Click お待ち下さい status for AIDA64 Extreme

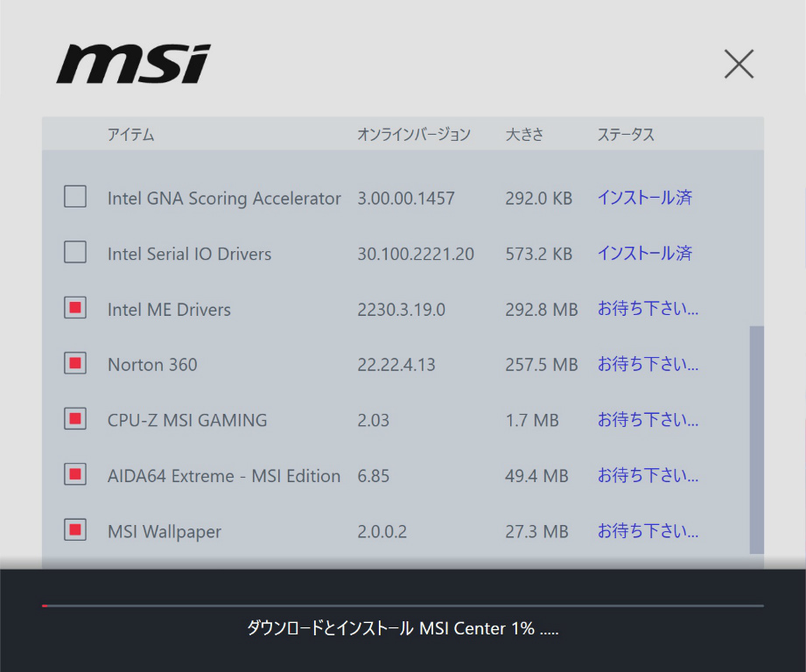[x=648, y=475]
